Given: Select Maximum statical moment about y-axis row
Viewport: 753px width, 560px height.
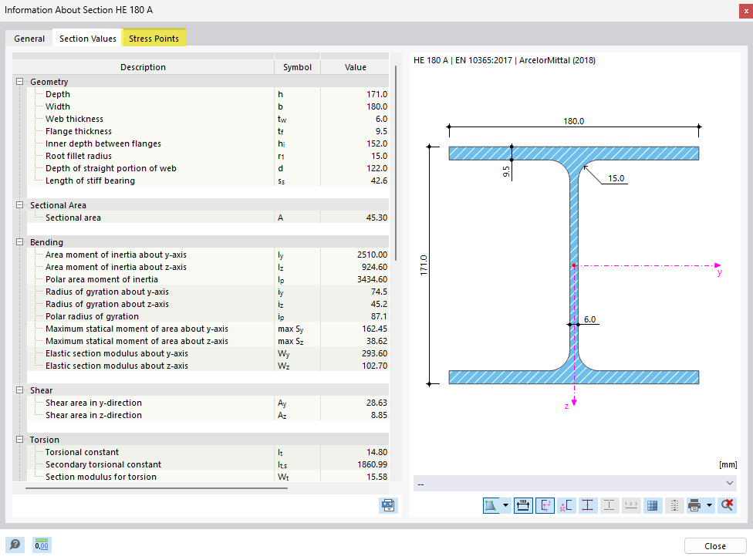Looking at the screenshot, I should [x=208, y=329].
